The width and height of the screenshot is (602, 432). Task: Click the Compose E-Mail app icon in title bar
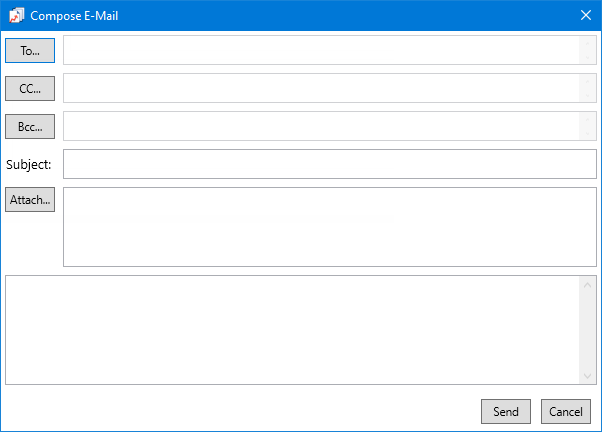16,16
